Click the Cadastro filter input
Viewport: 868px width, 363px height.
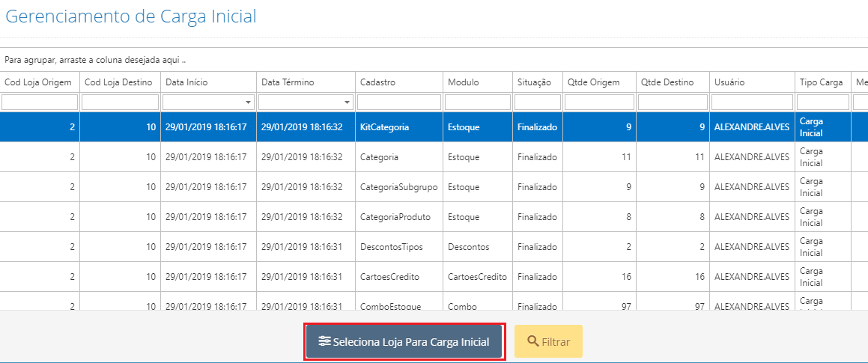(x=399, y=103)
